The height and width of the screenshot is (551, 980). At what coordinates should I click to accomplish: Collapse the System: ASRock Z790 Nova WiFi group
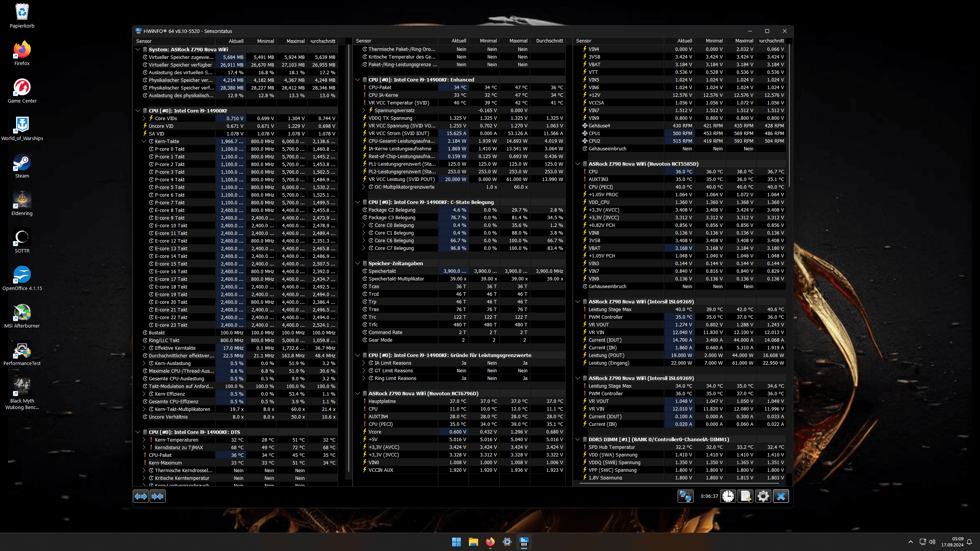[138, 49]
